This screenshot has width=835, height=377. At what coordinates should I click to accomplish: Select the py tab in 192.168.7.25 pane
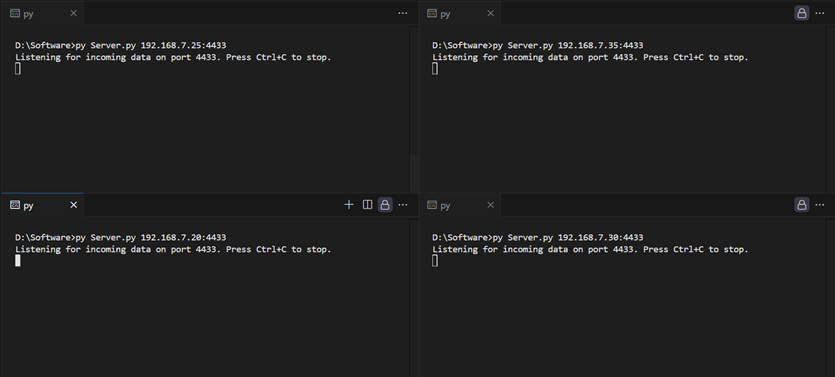[42, 13]
